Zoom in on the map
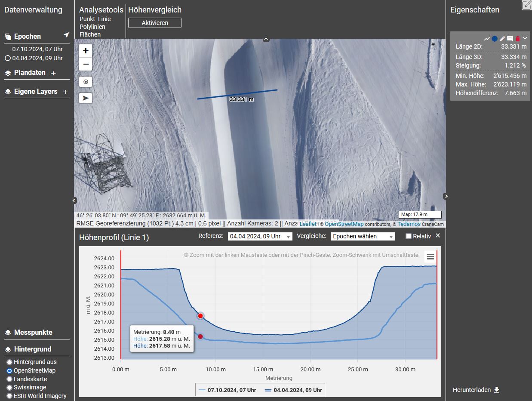This screenshot has width=532, height=401. click(x=86, y=51)
